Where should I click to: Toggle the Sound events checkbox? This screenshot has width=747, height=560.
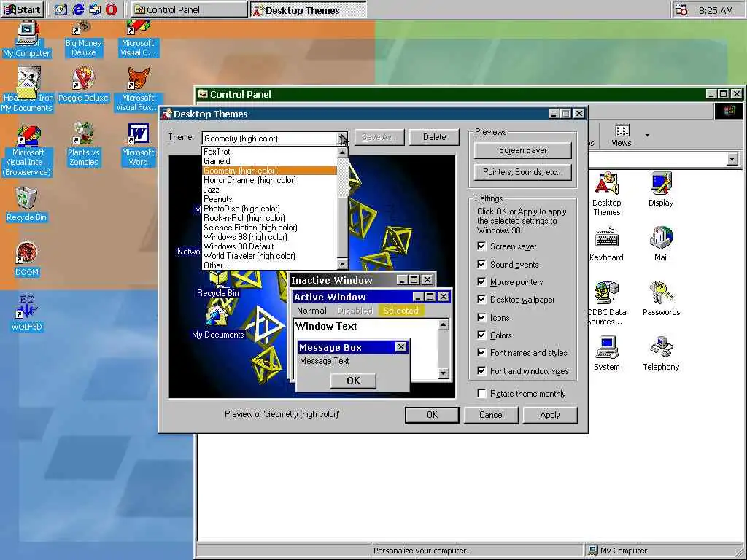coord(481,264)
